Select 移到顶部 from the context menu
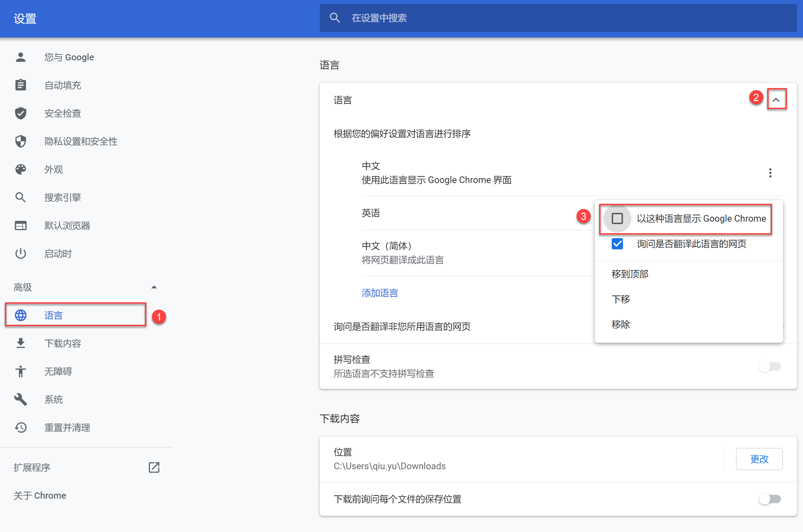Viewport: 803px width, 532px height. pyautogui.click(x=630, y=274)
